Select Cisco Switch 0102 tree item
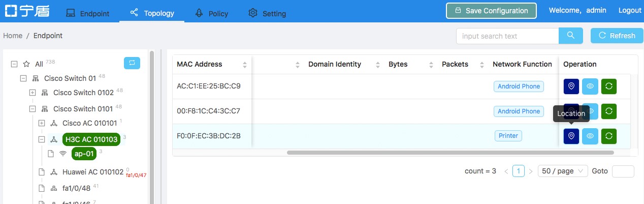The image size is (644, 204). pyautogui.click(x=83, y=93)
